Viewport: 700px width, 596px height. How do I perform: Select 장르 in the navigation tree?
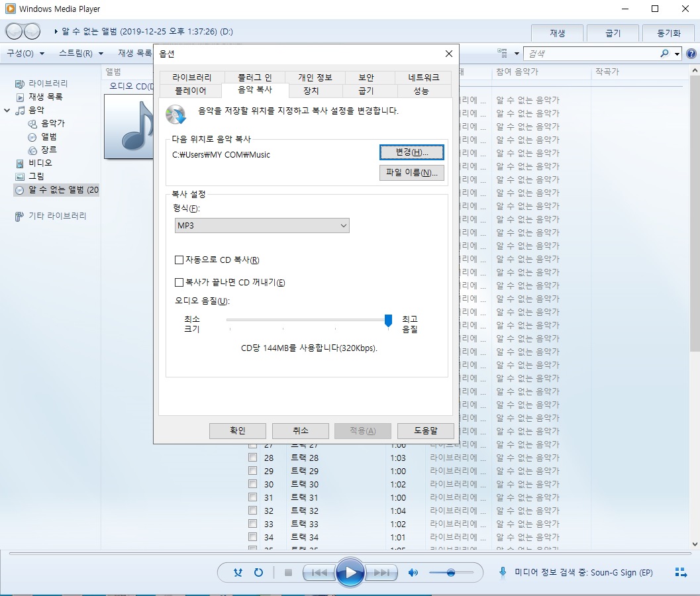(x=43, y=150)
